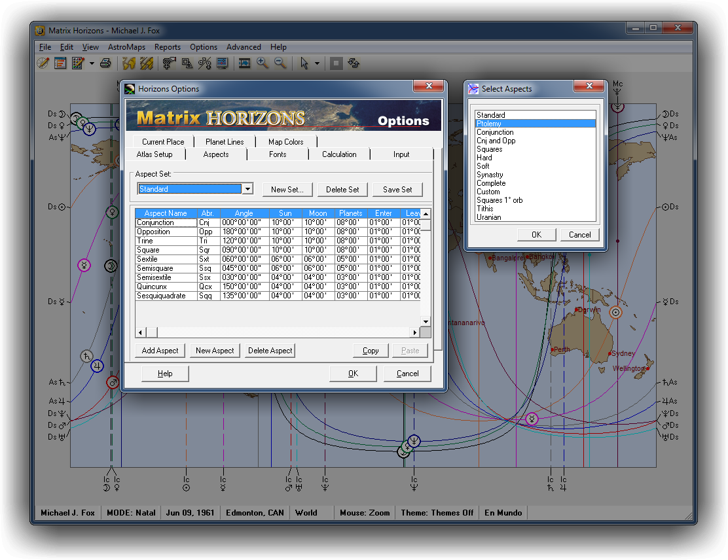Viewport: 728px width, 560px height.
Task: Select Cnj and Opp aspect set
Action: pyautogui.click(x=536, y=141)
